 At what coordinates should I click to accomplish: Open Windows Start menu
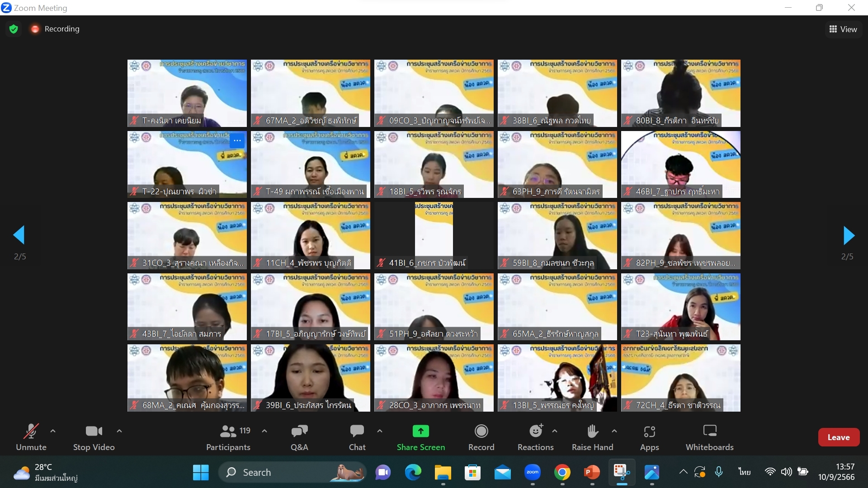[201, 473]
